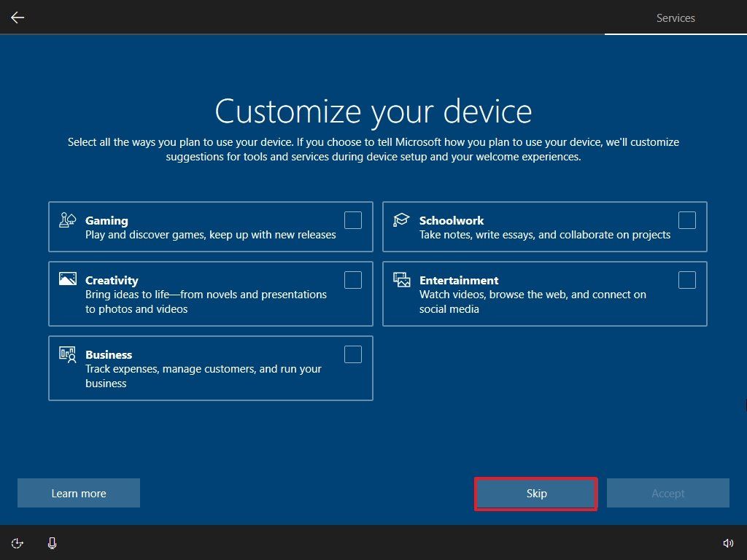Image resolution: width=747 pixels, height=560 pixels.
Task: Click the Learn more button
Action: point(78,493)
